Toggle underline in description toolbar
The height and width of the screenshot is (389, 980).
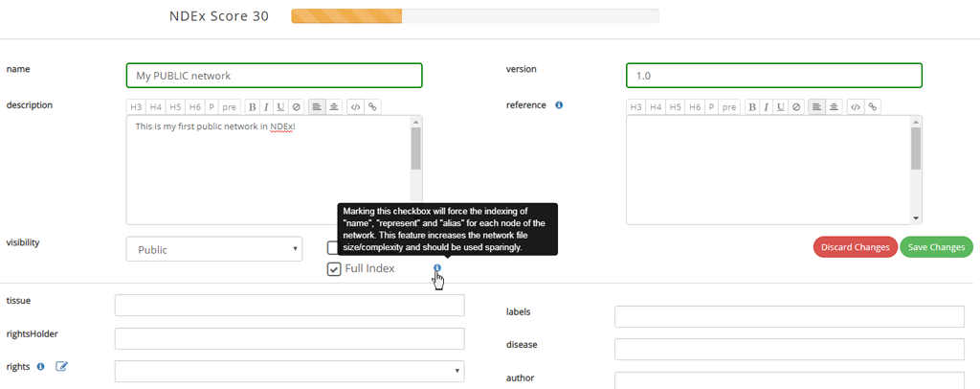pos(281,107)
